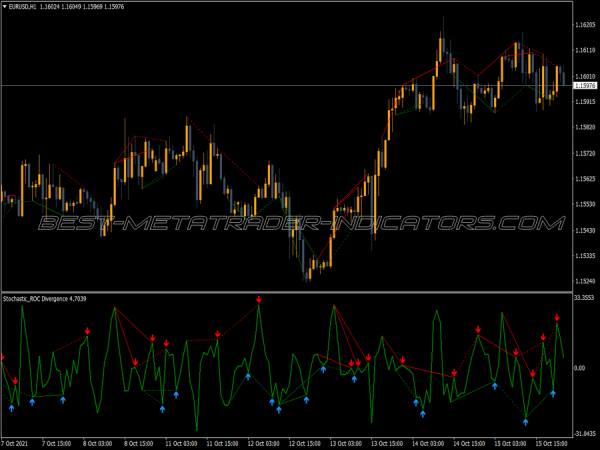Image resolution: width=600 pixels, height=450 pixels.
Task: Click the small triangle before EURUSD,H1
Action: tap(4, 7)
